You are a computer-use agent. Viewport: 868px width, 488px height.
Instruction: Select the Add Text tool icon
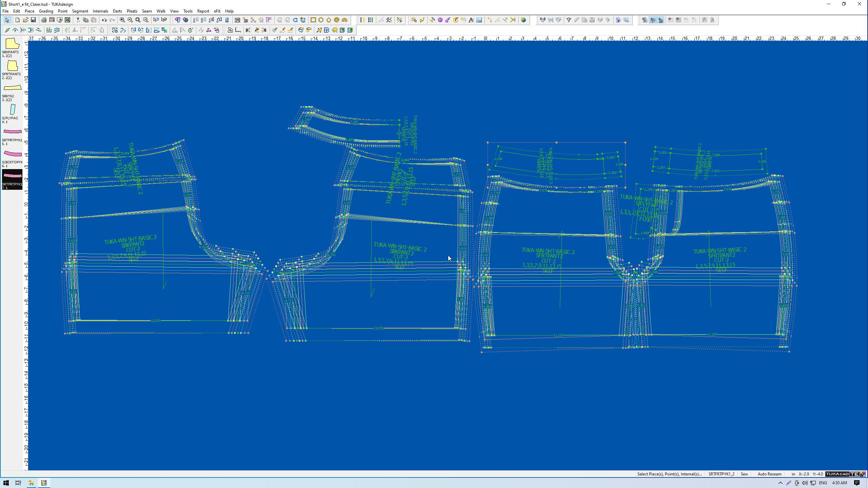pyautogui.click(x=471, y=20)
